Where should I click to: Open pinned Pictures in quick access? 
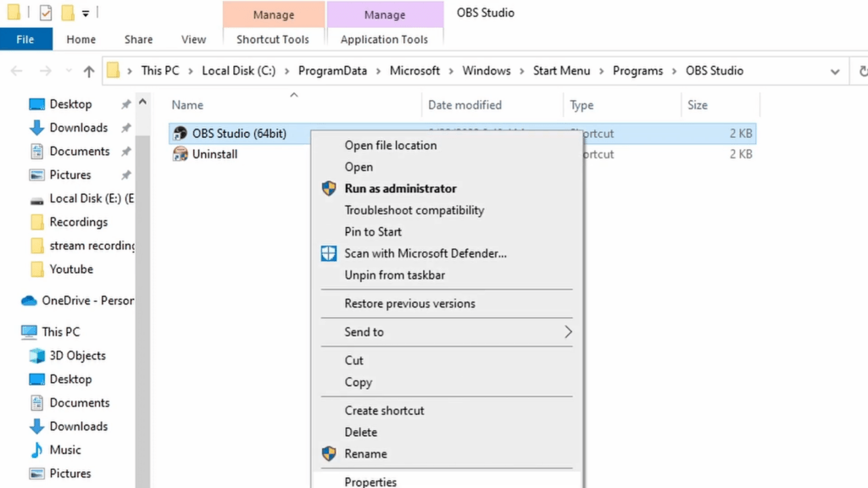[70, 175]
